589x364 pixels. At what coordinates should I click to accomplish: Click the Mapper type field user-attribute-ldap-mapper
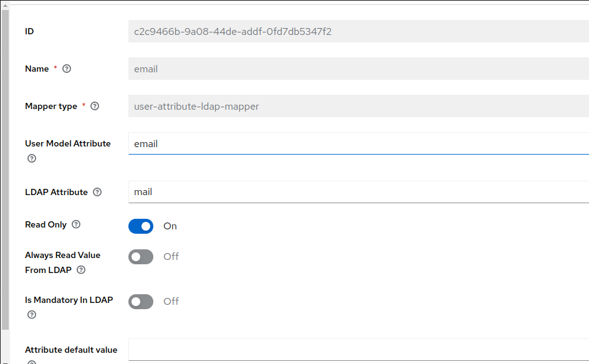click(x=358, y=107)
